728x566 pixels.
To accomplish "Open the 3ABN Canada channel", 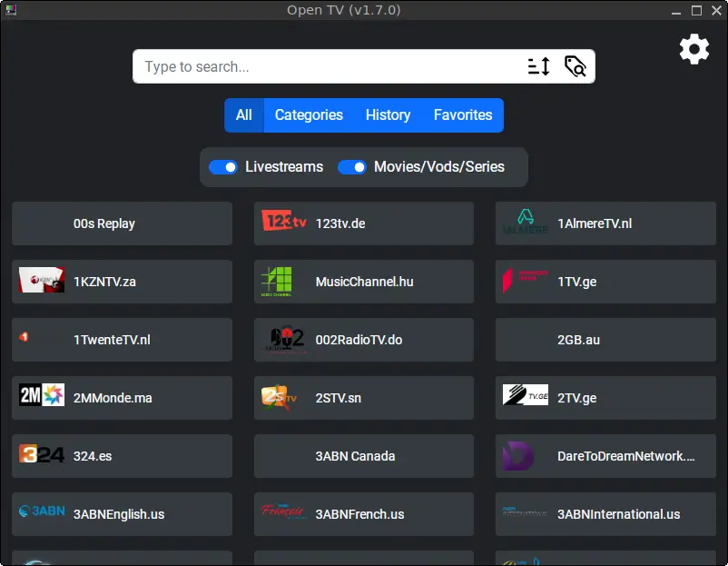I will click(363, 456).
